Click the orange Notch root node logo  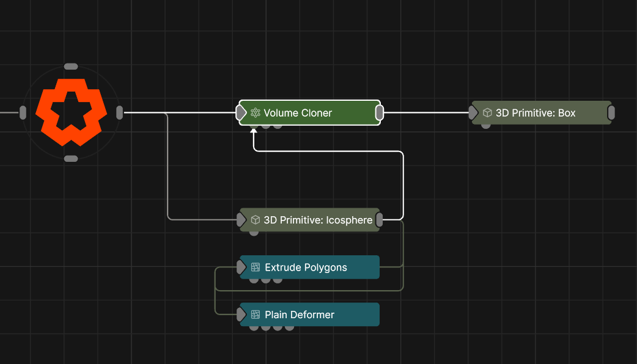click(71, 112)
